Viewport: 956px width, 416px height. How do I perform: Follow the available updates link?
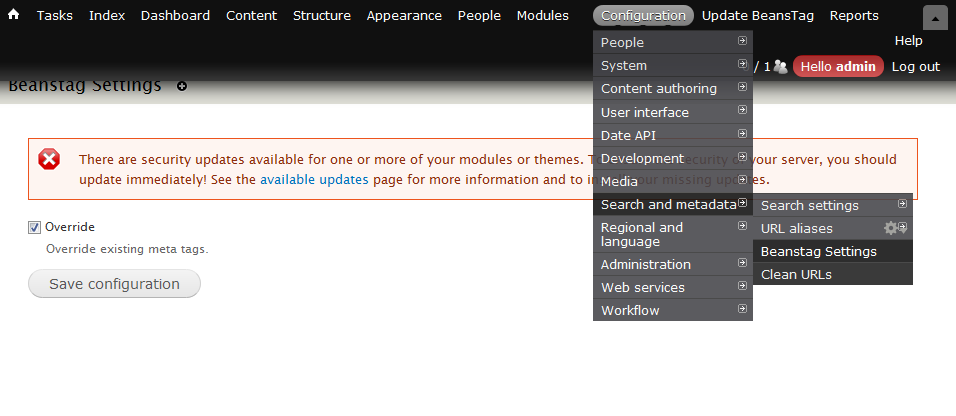(314, 180)
